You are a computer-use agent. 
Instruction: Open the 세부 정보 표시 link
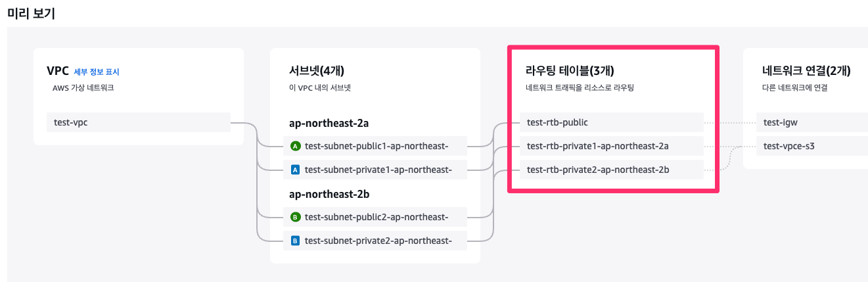click(x=97, y=72)
